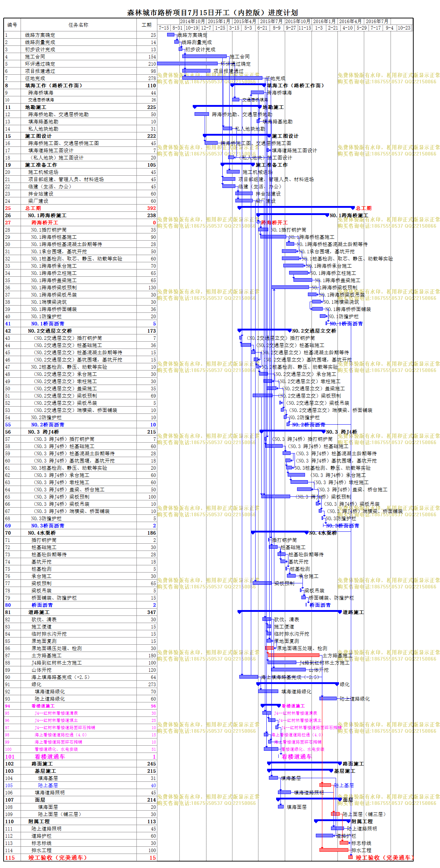Click the 10-23 date cell in timescale
The width and height of the screenshot is (440, 868).
[404, 28]
